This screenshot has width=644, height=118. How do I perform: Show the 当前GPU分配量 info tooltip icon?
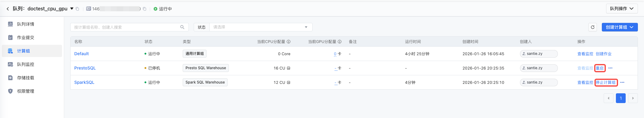[x=339, y=42]
